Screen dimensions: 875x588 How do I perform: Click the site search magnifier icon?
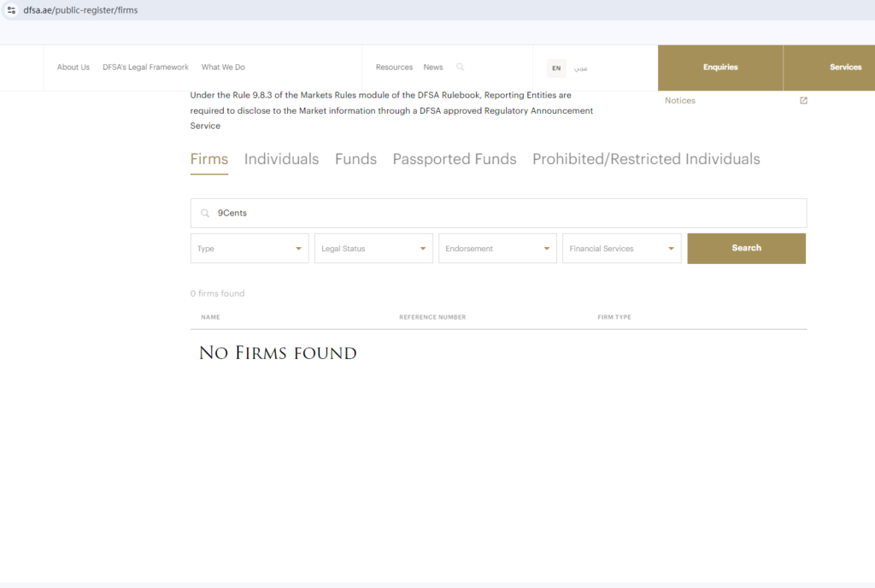[460, 67]
